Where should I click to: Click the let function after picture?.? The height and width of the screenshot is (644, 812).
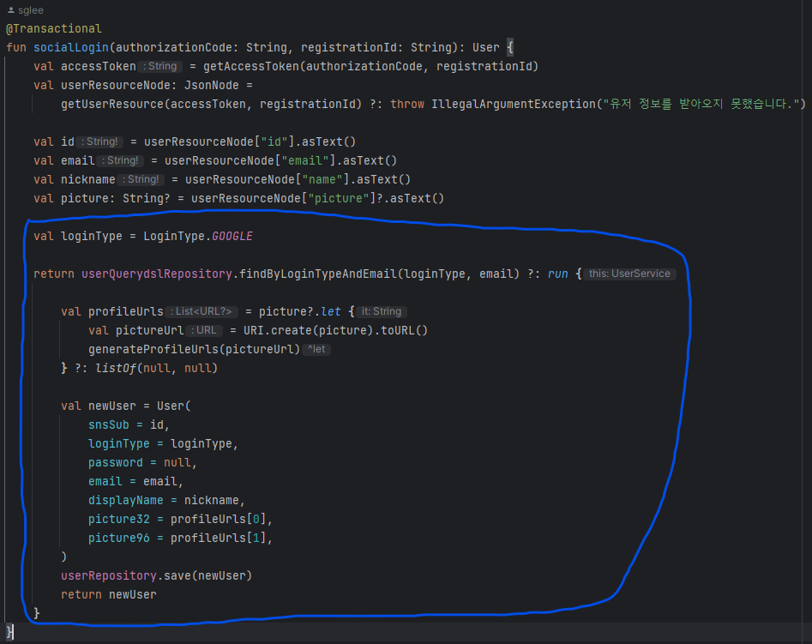click(331, 311)
